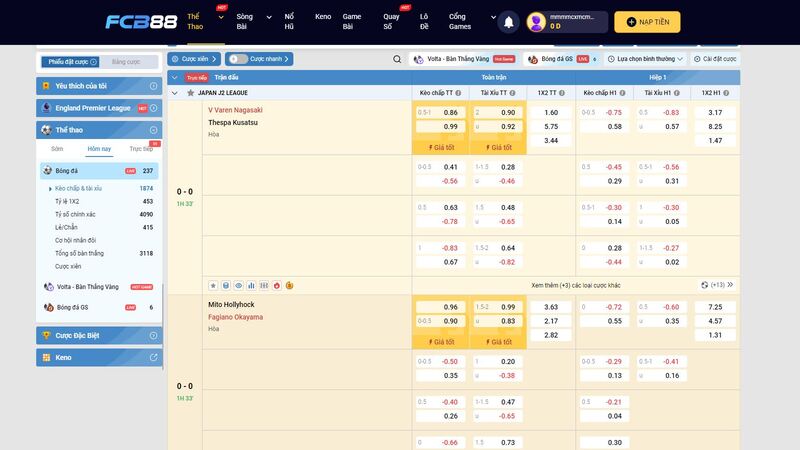
Task: Open the Cược xiên button
Action: pos(194,59)
